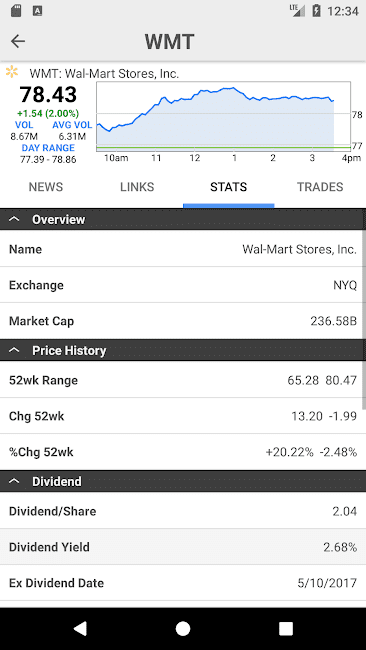The width and height of the screenshot is (366, 650).
Task: Tap the recent apps square button
Action: pos(286,628)
